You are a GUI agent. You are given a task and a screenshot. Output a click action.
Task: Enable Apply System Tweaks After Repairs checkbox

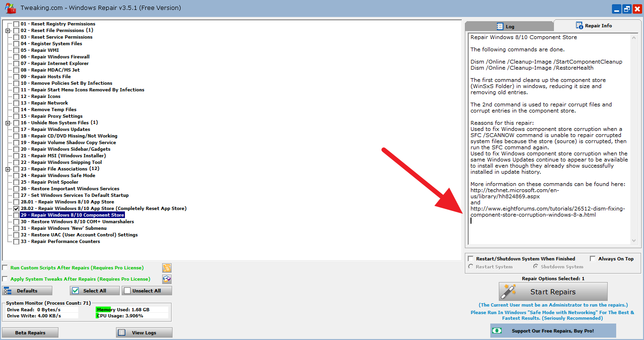pos(5,279)
